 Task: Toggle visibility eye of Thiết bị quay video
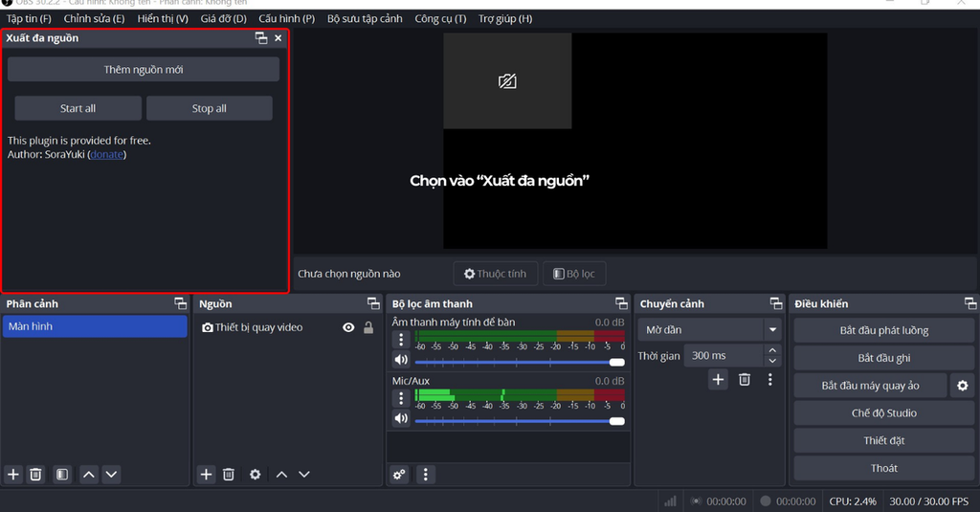(348, 327)
